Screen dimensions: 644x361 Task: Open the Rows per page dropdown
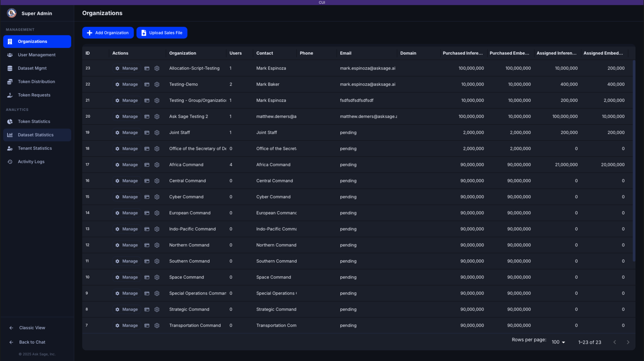pos(558,342)
